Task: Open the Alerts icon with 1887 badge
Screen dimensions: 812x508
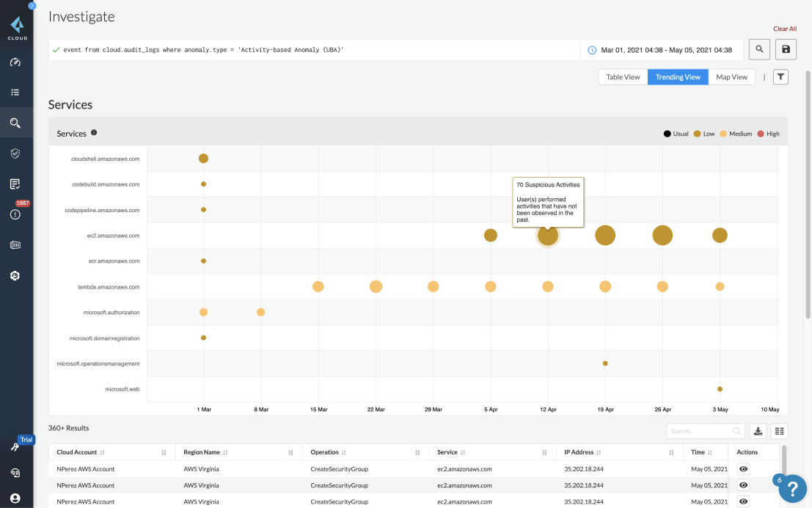Action: [x=15, y=214]
